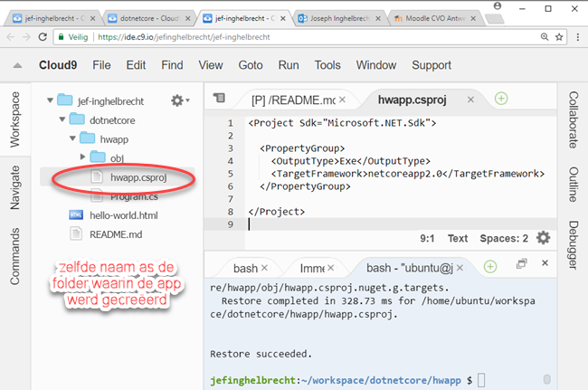Open the workspace settings gear menu
Screen dimensions: 588x390
(178, 100)
